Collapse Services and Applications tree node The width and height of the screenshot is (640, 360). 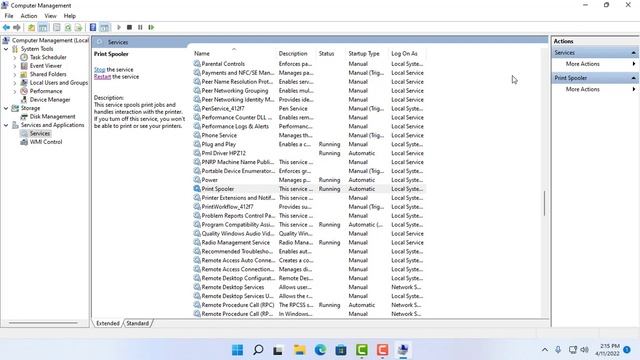pos(6,125)
